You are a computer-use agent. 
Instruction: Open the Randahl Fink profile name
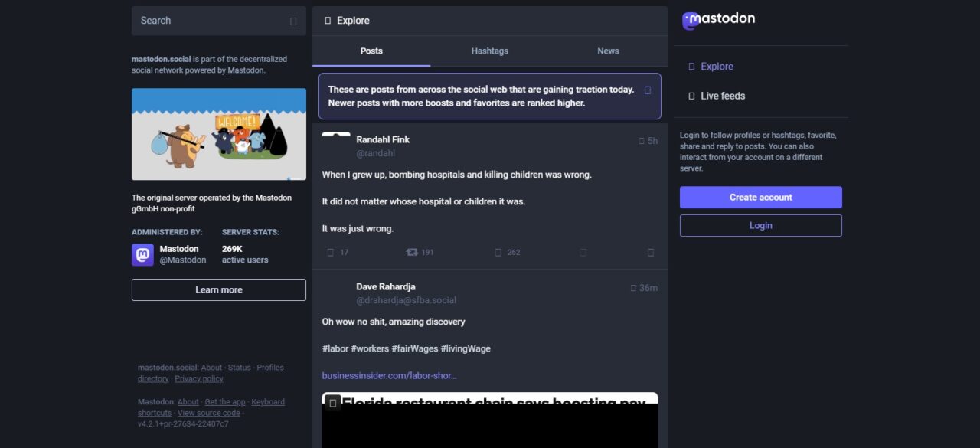tap(383, 139)
